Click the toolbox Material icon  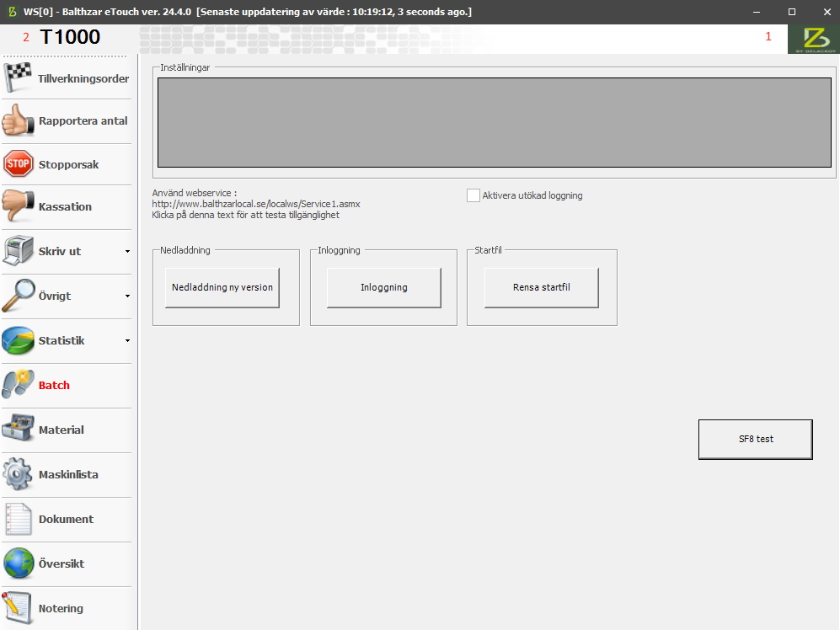click(x=19, y=429)
